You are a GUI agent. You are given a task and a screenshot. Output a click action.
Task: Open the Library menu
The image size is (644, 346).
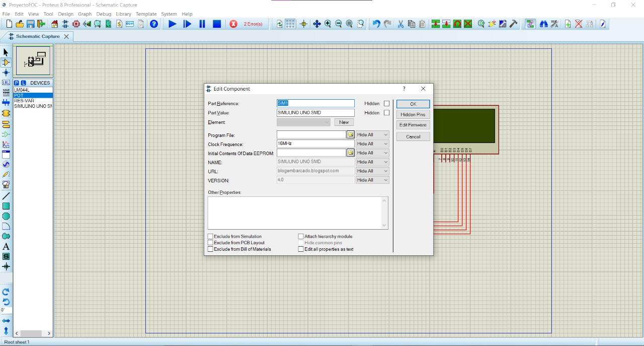[x=123, y=14]
